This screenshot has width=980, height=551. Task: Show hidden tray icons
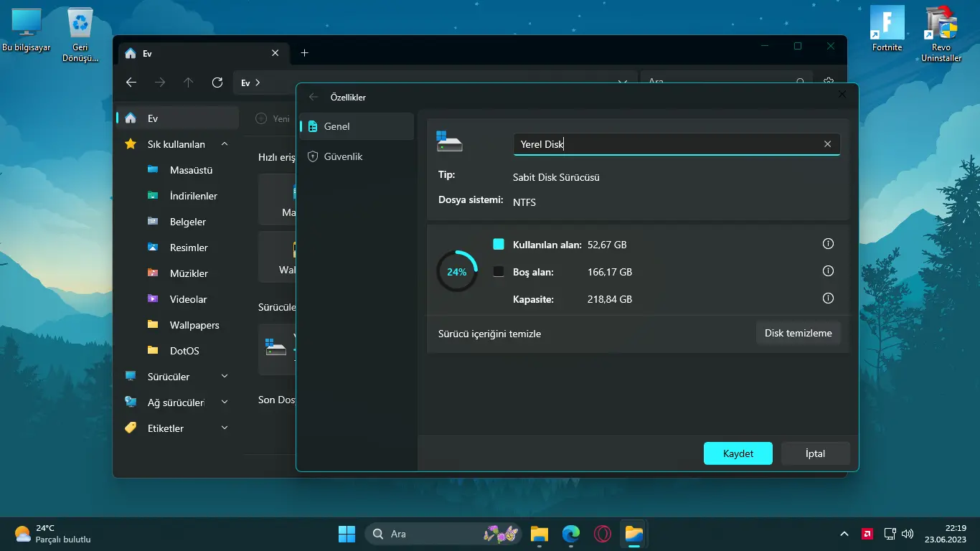click(844, 534)
